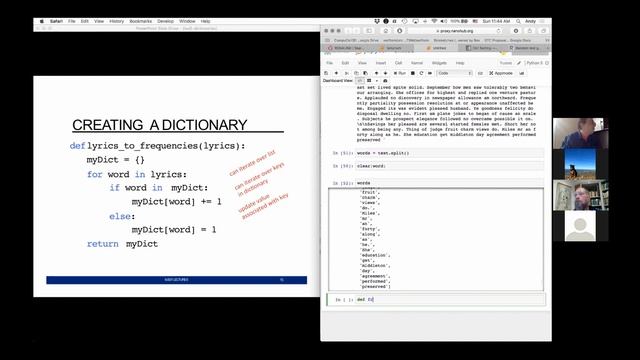The height and width of the screenshot is (360, 640).
Task: Click volume icon in menu bar
Action: point(444,21)
